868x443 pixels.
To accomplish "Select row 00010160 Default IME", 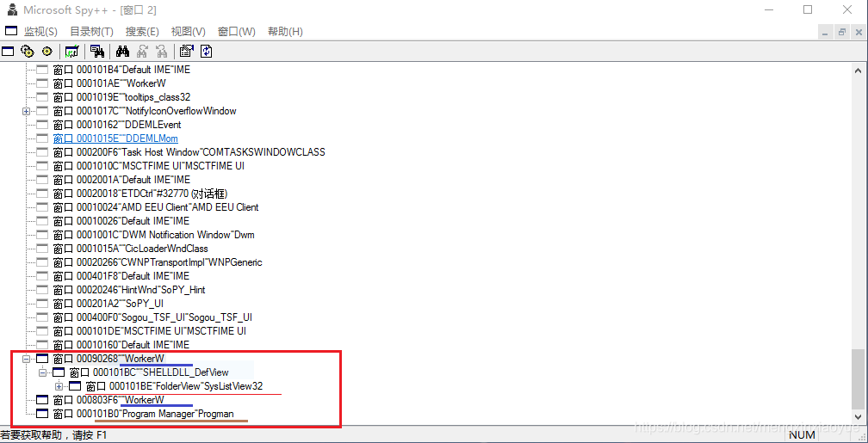I will click(121, 345).
